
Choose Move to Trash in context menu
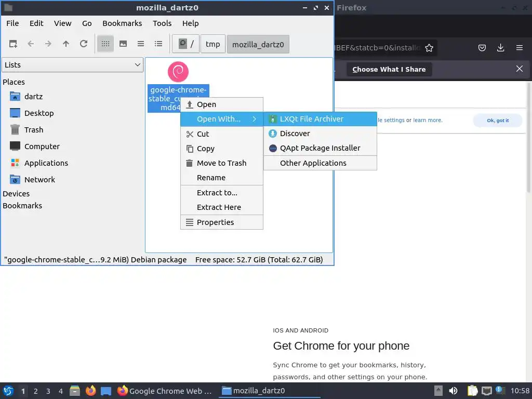click(222, 163)
